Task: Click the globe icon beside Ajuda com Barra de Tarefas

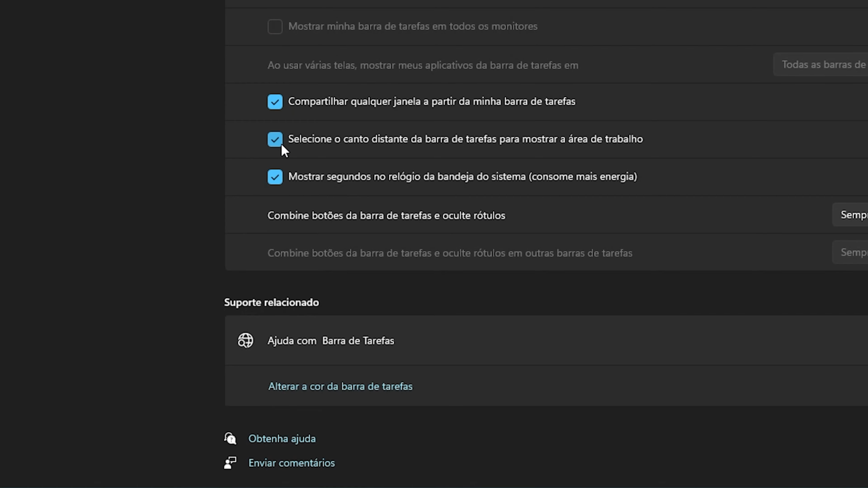Action: click(246, 341)
